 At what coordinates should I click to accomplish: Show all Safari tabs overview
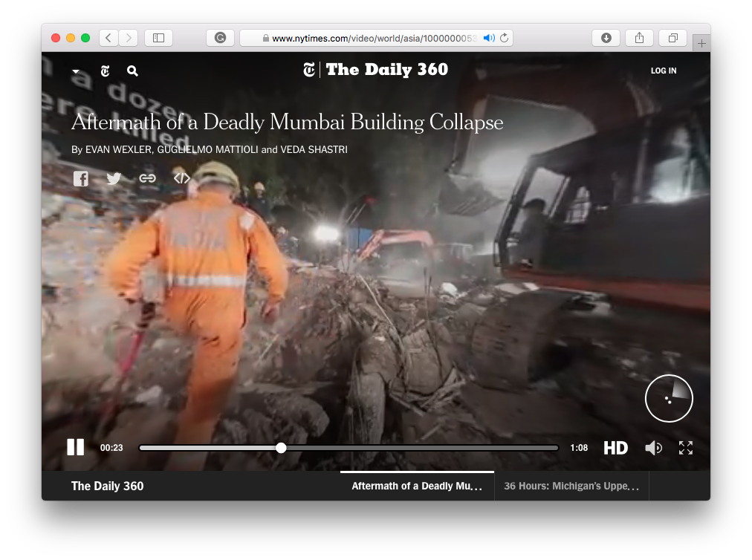(x=673, y=38)
